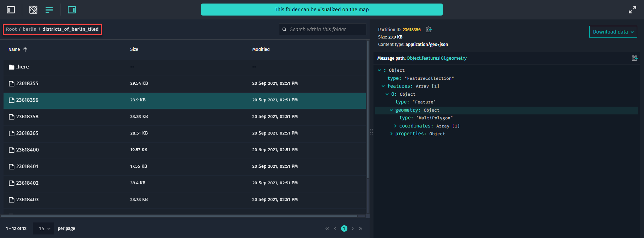This screenshot has height=238, width=644.
Task: Go to the previous page
Action: pos(335,228)
